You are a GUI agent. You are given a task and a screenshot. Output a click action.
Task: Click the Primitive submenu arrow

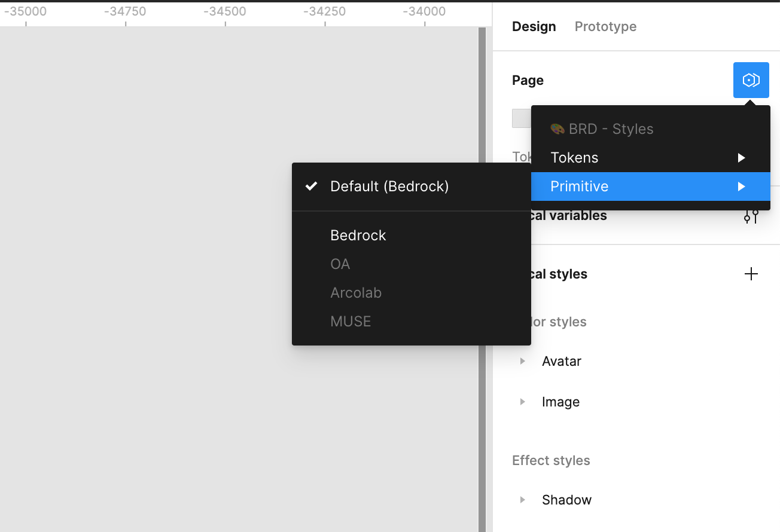[741, 186]
